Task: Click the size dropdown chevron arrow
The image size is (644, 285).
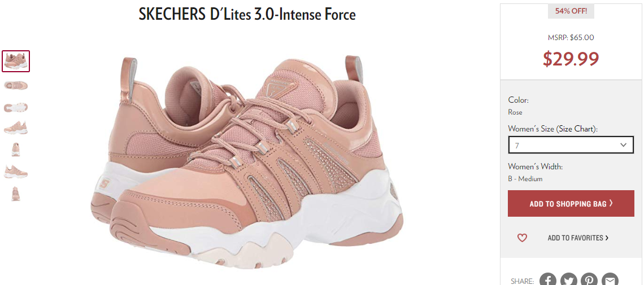Action: 624,144
